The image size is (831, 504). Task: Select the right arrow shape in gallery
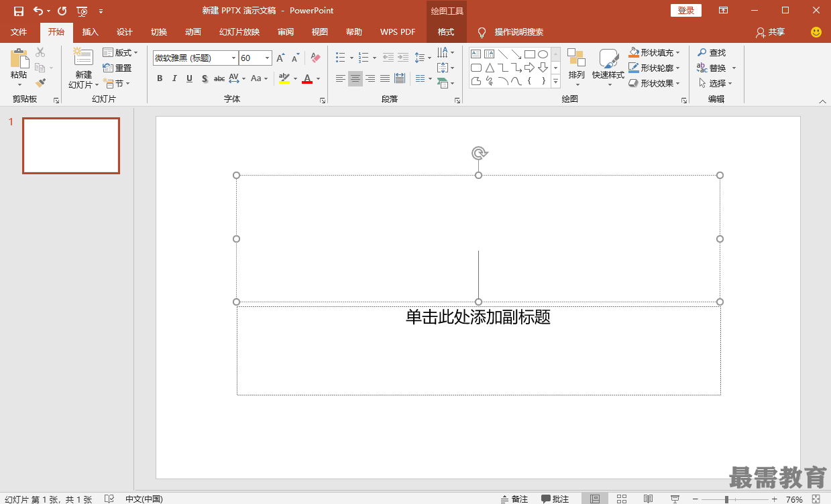tap(529, 68)
